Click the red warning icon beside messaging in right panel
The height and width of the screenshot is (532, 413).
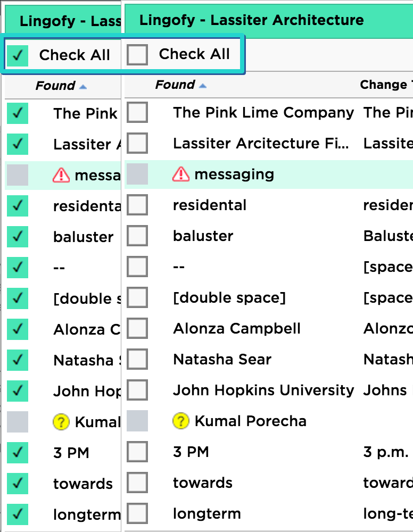click(181, 174)
